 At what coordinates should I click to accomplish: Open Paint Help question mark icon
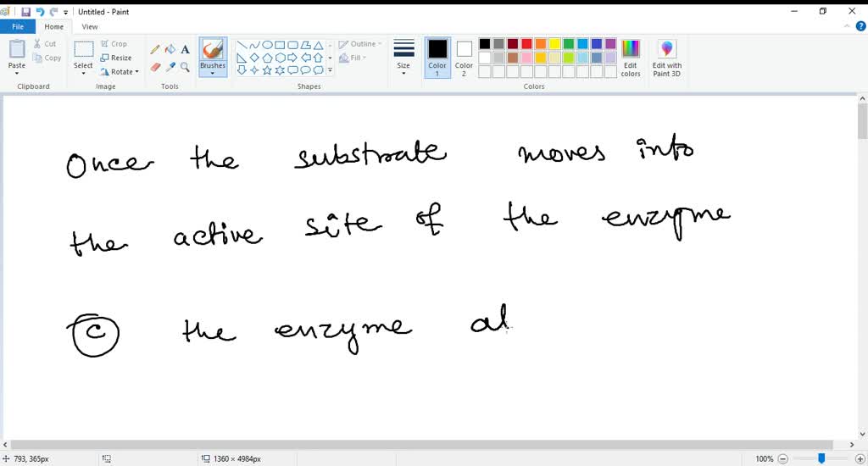[x=861, y=26]
